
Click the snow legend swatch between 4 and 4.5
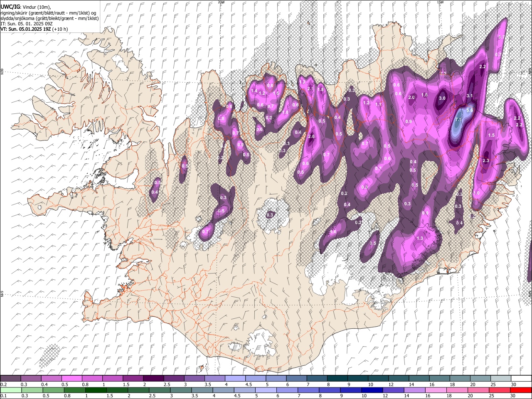coord(235,379)
